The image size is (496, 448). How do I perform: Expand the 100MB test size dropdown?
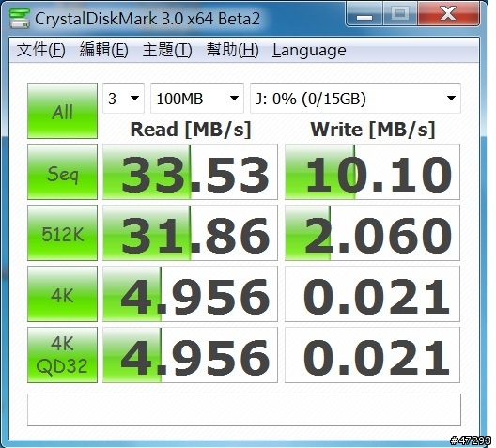(197, 98)
